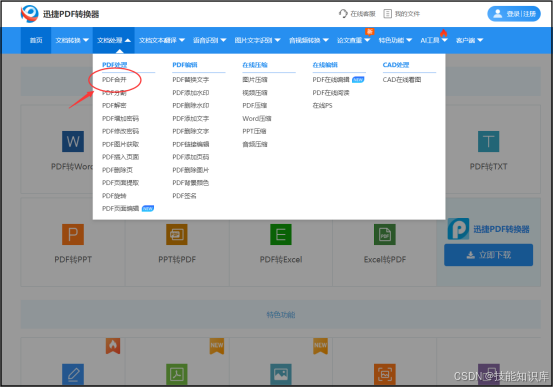Select PDF替换文字 in PDF编辑 column
This screenshot has width=553, height=388.
click(191, 80)
